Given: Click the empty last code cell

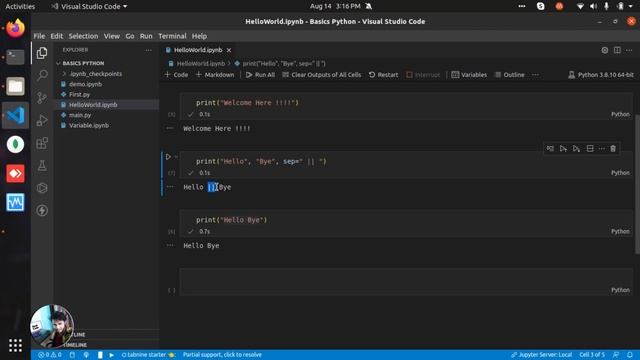Looking at the screenshot, I should 406,282.
